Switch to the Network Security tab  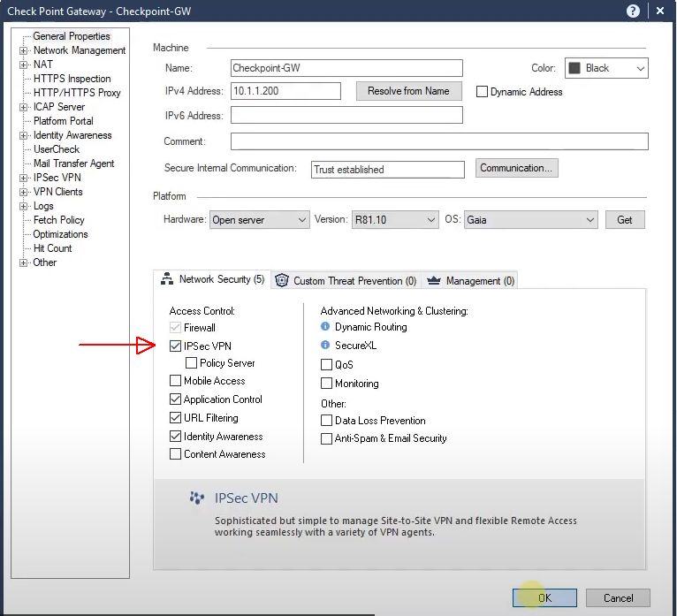212,279
